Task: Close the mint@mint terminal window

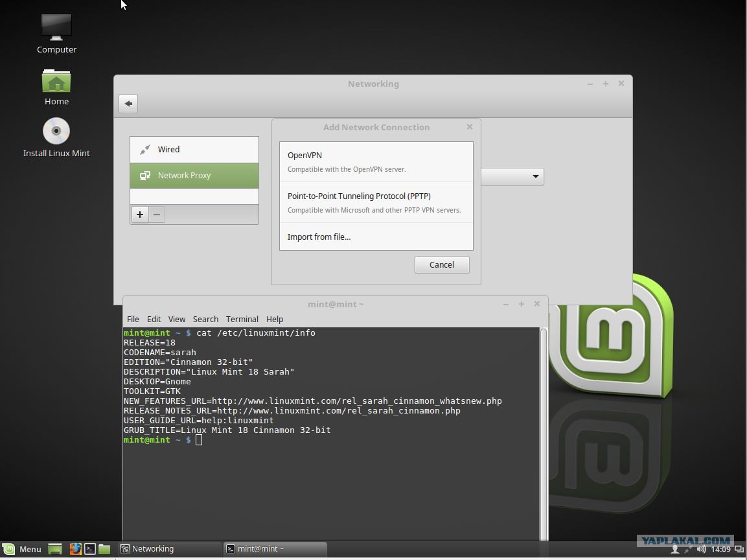Action: click(x=537, y=304)
